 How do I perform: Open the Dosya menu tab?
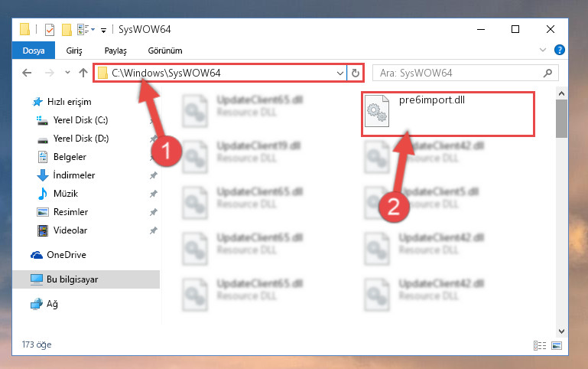[x=34, y=51]
